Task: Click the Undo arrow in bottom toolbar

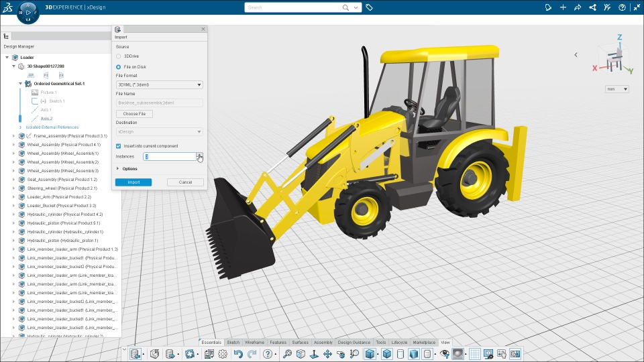Action: point(238,354)
